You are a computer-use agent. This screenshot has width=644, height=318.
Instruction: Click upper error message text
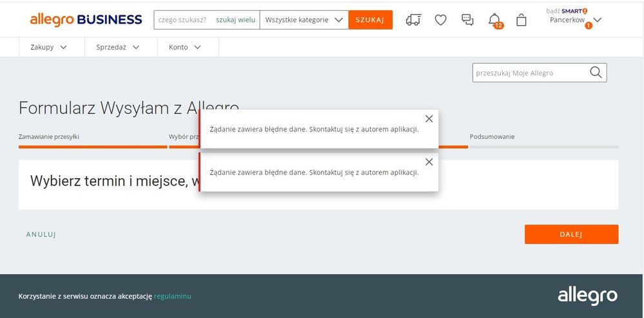point(314,129)
